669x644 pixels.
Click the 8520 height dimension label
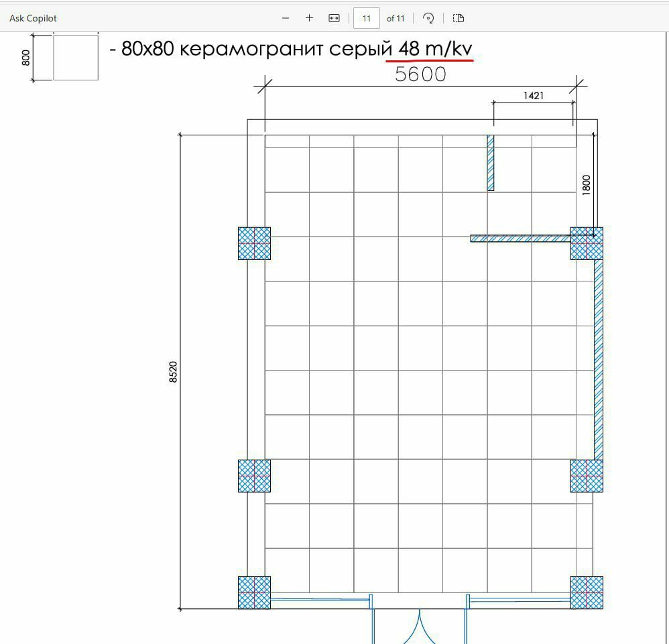click(x=173, y=372)
